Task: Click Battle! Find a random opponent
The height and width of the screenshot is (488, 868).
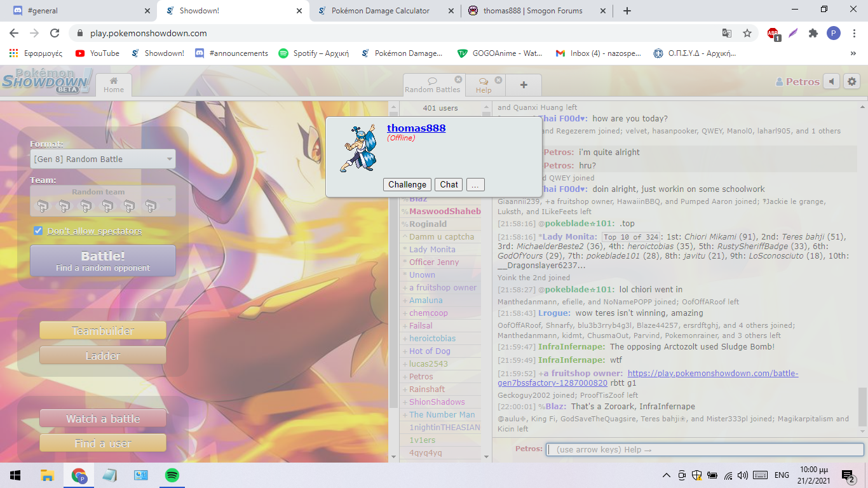Action: (103, 261)
